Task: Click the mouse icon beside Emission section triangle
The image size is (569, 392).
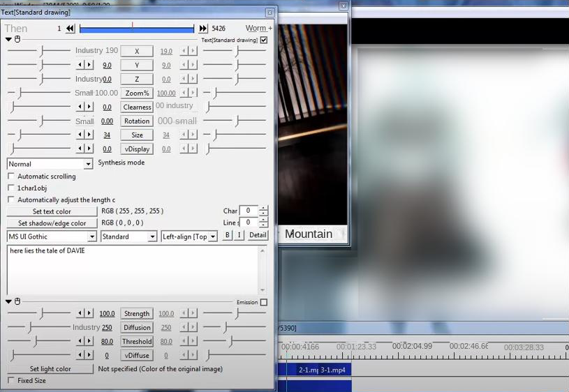Action: point(17,302)
